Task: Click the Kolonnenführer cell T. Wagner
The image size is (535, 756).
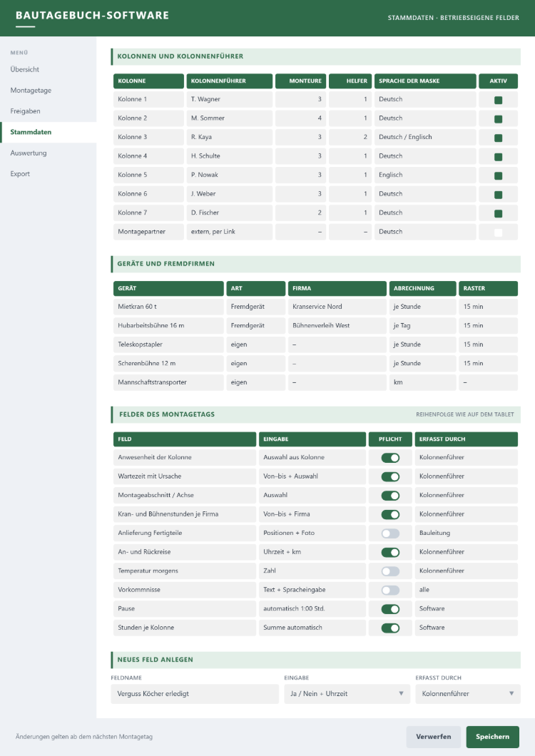Action: (x=230, y=99)
